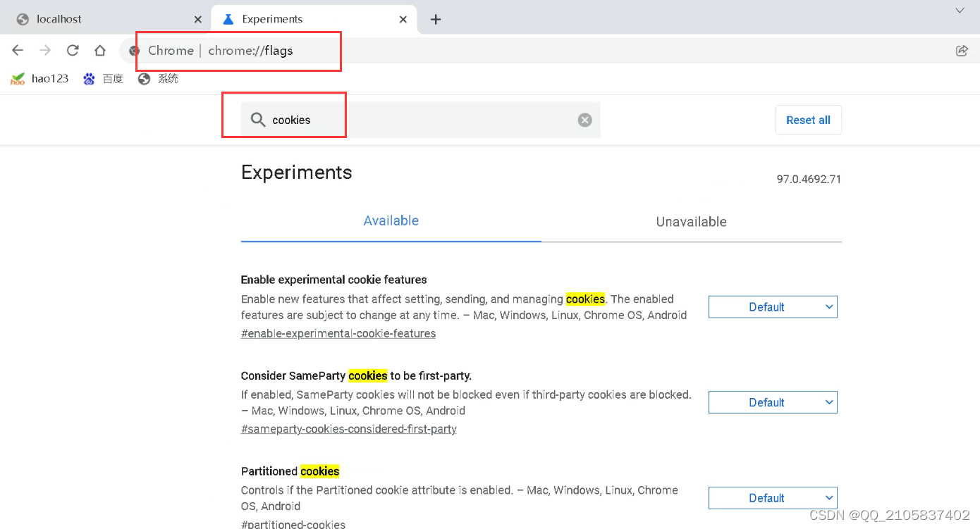Click the search magnifier icon in flags

pos(258,120)
